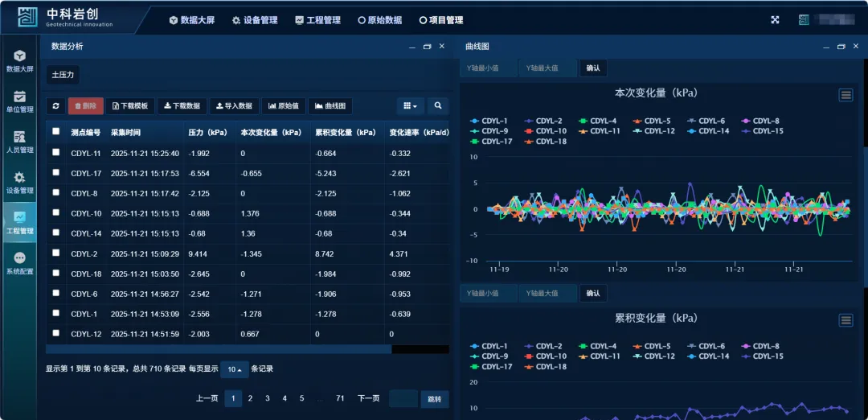Open the column display grid dropdown
This screenshot has width=868, height=420.
coord(410,106)
